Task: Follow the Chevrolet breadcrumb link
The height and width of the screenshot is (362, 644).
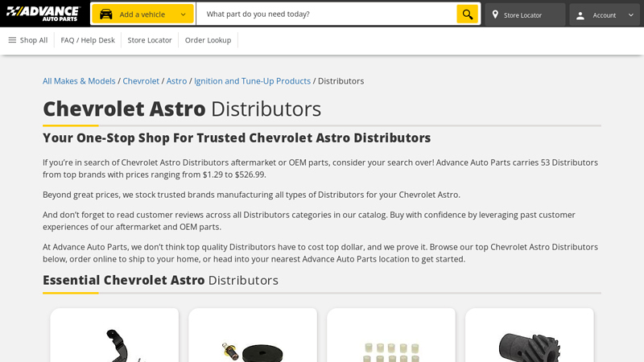Action: point(141,81)
